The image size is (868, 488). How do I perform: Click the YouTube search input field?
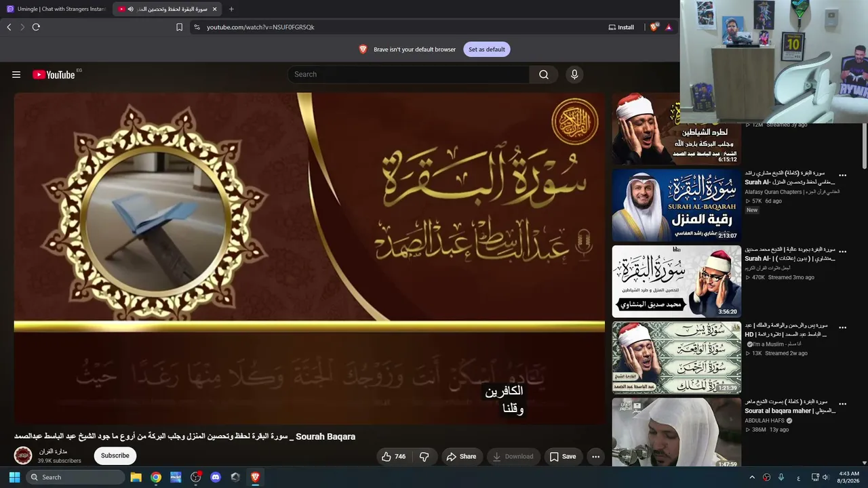pyautogui.click(x=408, y=75)
